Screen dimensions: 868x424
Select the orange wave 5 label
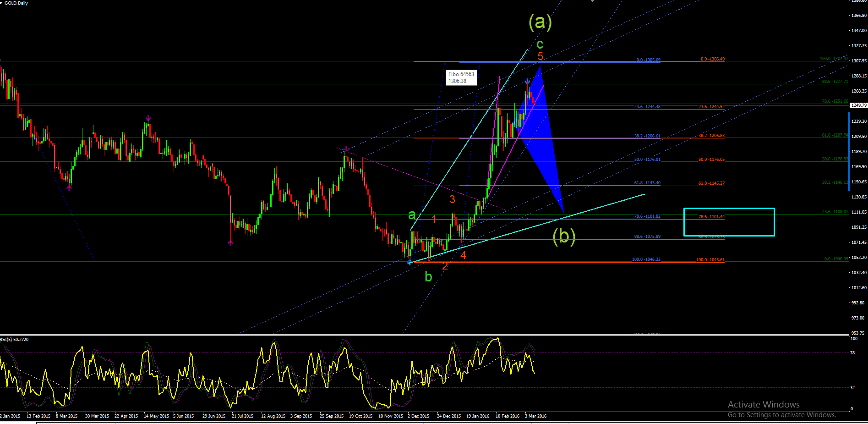pyautogui.click(x=540, y=56)
